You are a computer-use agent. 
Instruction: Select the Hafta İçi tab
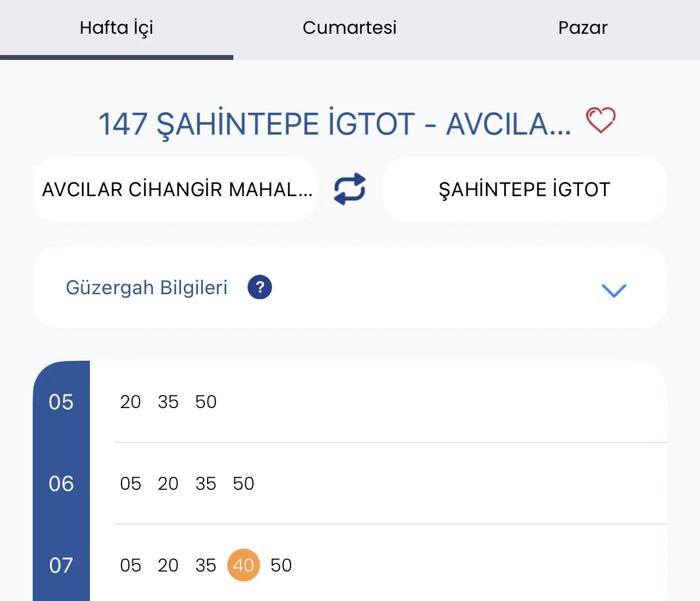coord(116,28)
